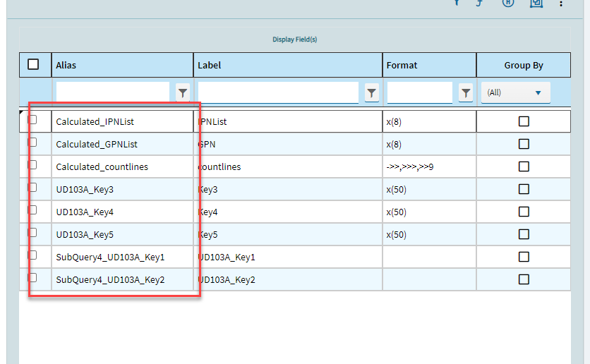Click the Calculated_GPNList alias cell
590x364 pixels.
[122, 144]
